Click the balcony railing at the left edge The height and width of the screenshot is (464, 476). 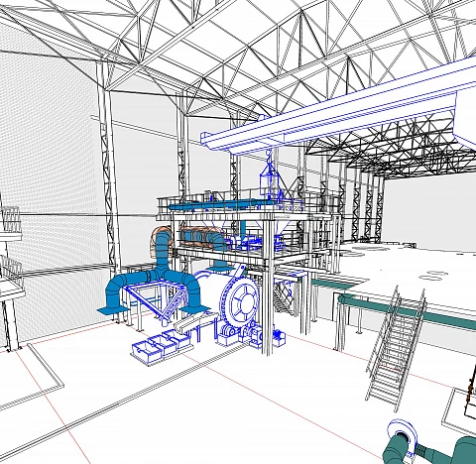pyautogui.click(x=10, y=220)
